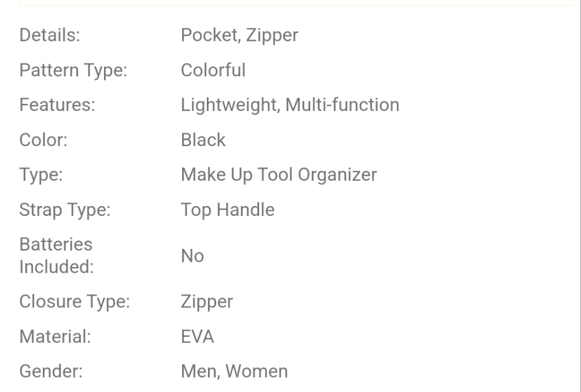Select the "Black" color value
The height and width of the screenshot is (392, 581).
click(x=203, y=140)
